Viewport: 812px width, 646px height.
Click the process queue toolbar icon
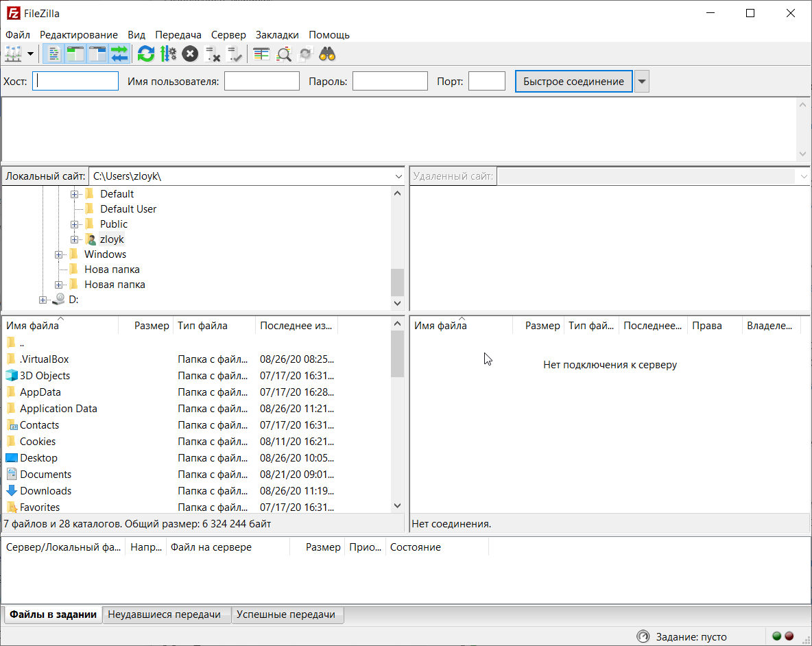tap(168, 53)
